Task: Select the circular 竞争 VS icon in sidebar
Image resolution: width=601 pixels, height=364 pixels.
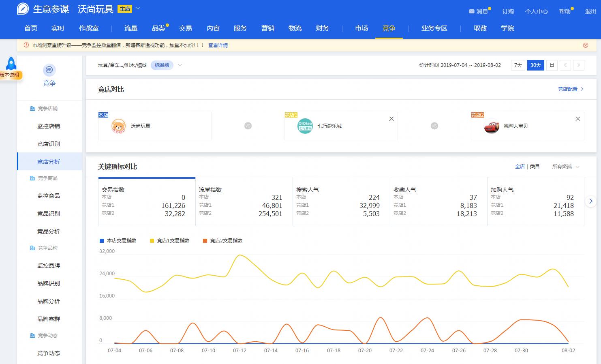Action: coord(49,70)
